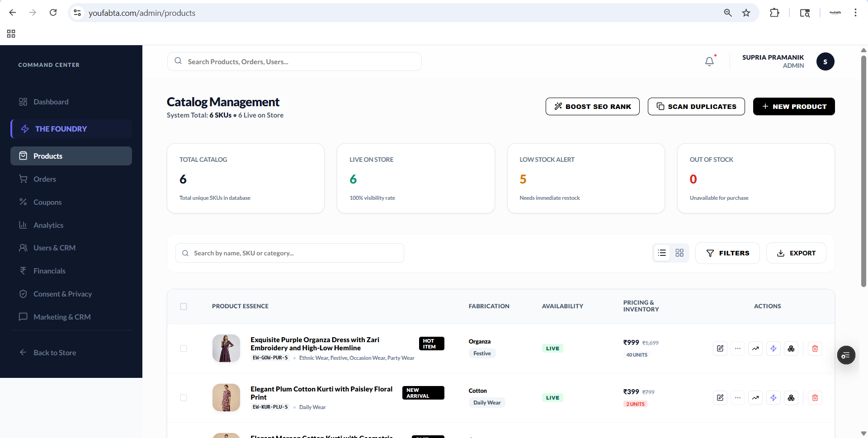Click the Scan Duplicates button
Screen dimensions: 868x438
[x=696, y=107]
